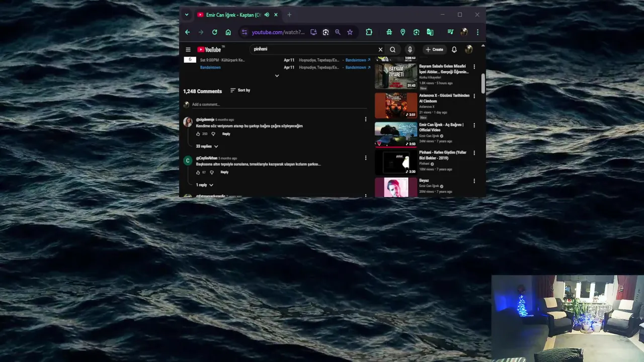Open a new browser tab

tap(289, 15)
